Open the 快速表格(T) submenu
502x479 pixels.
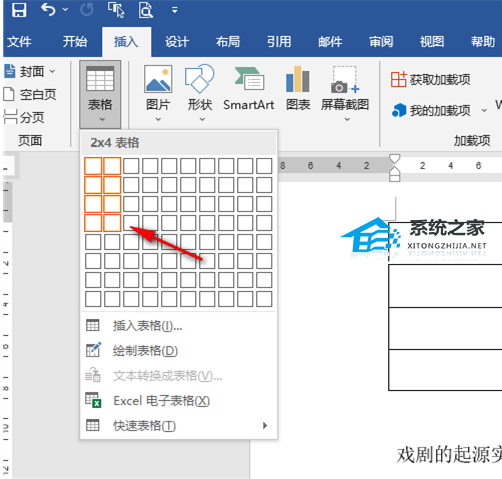[x=178, y=426]
